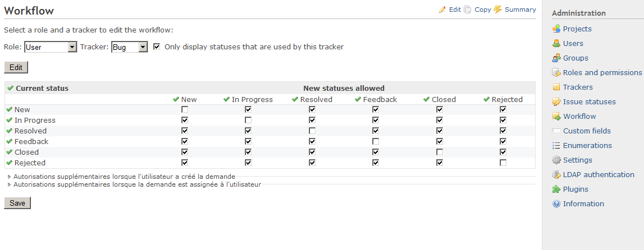
Task: Click the Trackers icon in sidebar
Action: point(556,87)
